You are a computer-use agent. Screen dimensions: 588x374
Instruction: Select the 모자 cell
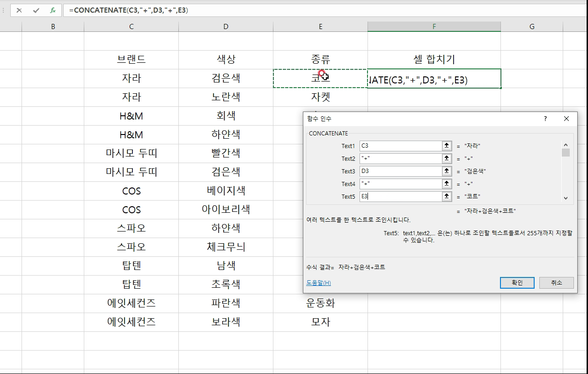(x=320, y=322)
